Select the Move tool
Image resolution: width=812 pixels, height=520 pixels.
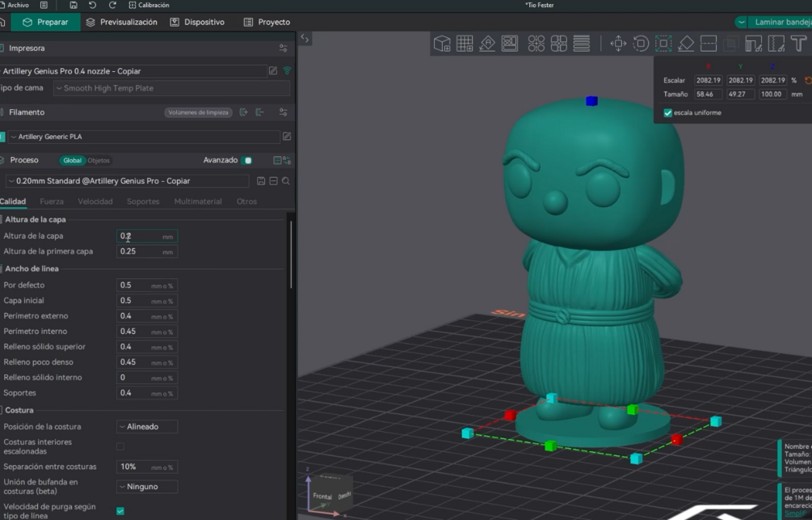tap(618, 44)
